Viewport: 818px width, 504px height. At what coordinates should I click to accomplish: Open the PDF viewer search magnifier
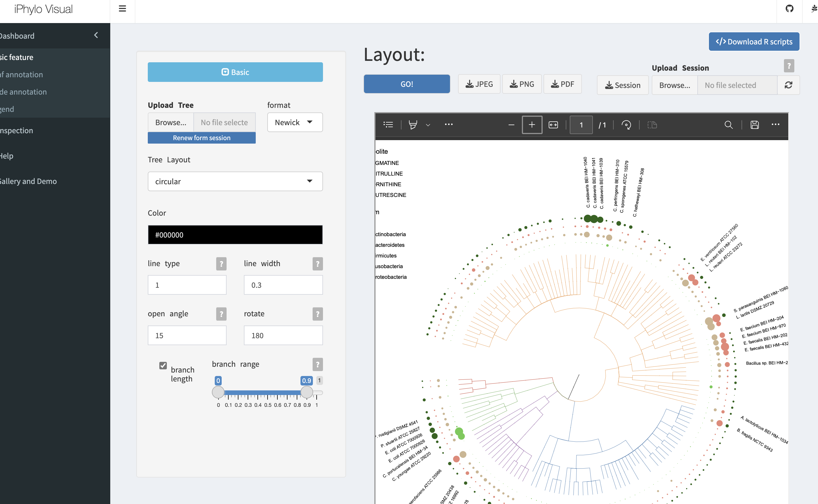coord(729,125)
